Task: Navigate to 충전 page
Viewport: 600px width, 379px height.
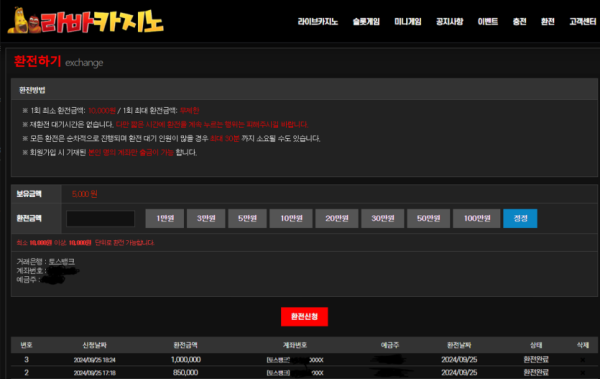Action: pyautogui.click(x=519, y=22)
